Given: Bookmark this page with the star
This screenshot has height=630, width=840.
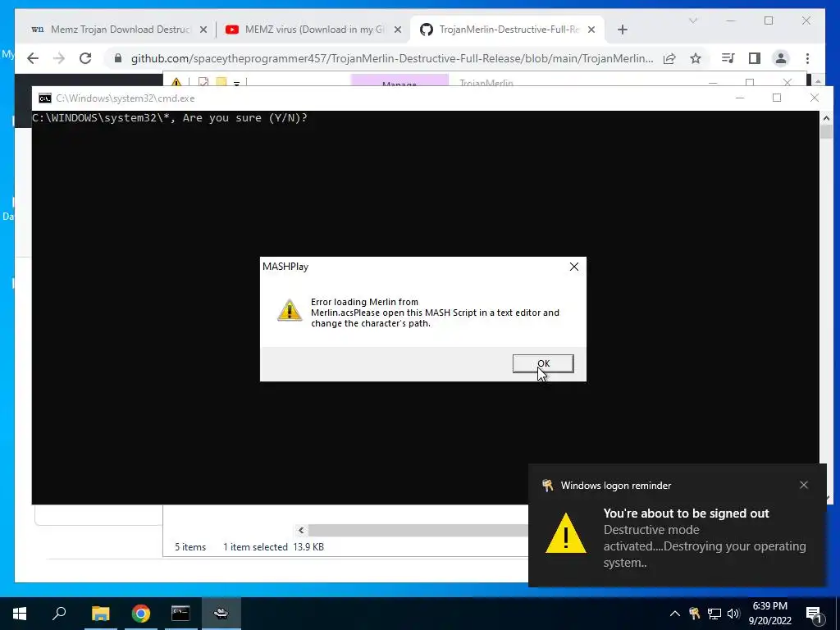Looking at the screenshot, I should click(x=696, y=58).
